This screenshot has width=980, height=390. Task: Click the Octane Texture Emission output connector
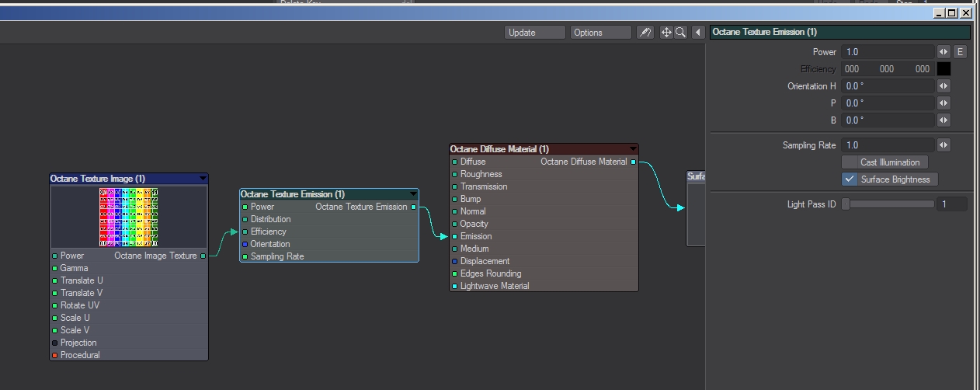click(x=414, y=207)
